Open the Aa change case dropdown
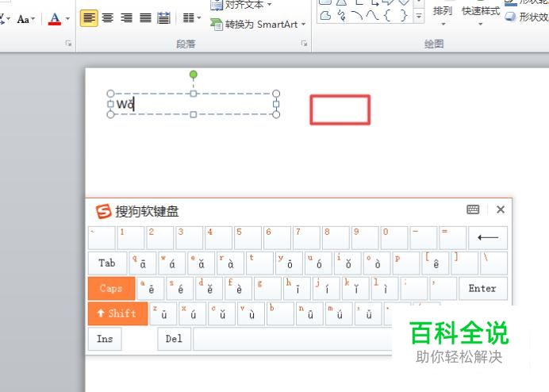The image size is (549, 392). click(26, 19)
